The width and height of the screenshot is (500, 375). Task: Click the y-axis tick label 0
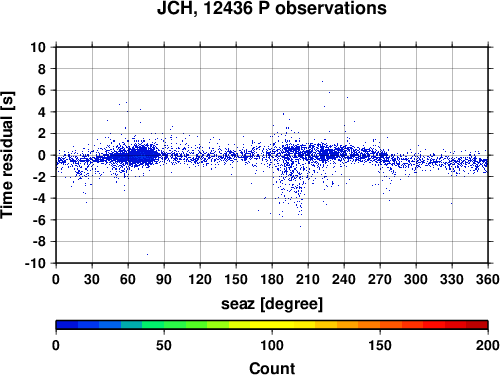tap(42, 155)
